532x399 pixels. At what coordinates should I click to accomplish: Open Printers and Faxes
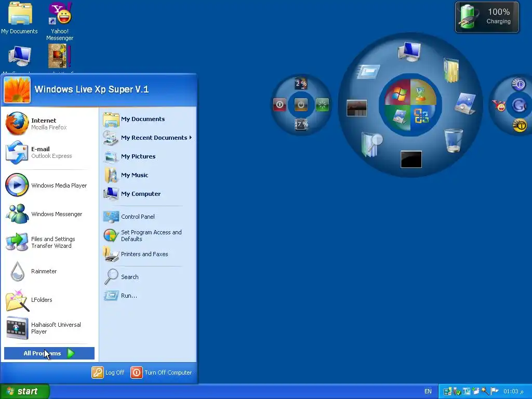coord(148,254)
